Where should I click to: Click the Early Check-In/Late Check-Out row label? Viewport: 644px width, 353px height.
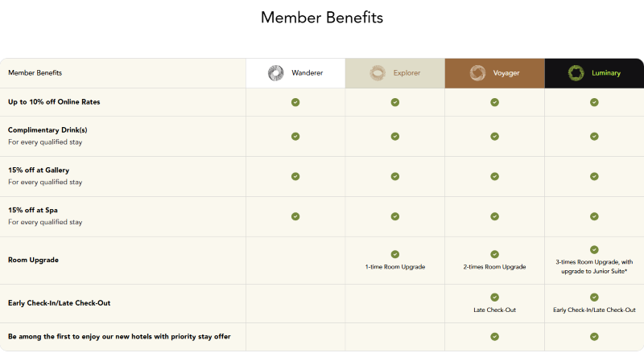click(59, 303)
